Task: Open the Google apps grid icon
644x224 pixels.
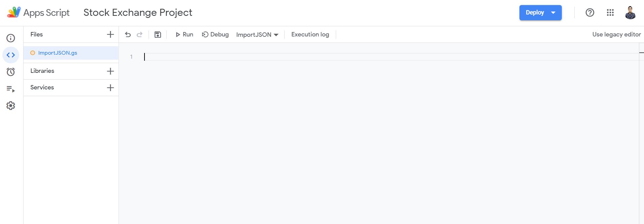Action: [610, 13]
